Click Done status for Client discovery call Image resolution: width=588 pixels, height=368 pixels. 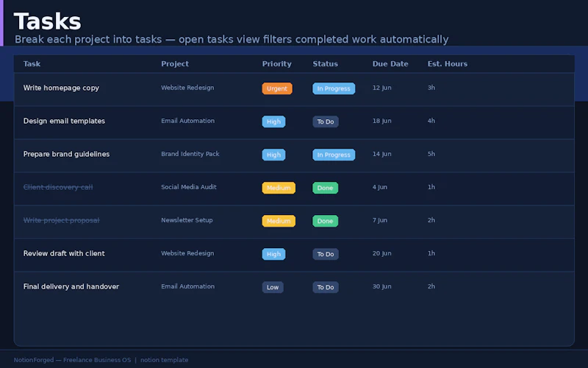[x=325, y=188]
